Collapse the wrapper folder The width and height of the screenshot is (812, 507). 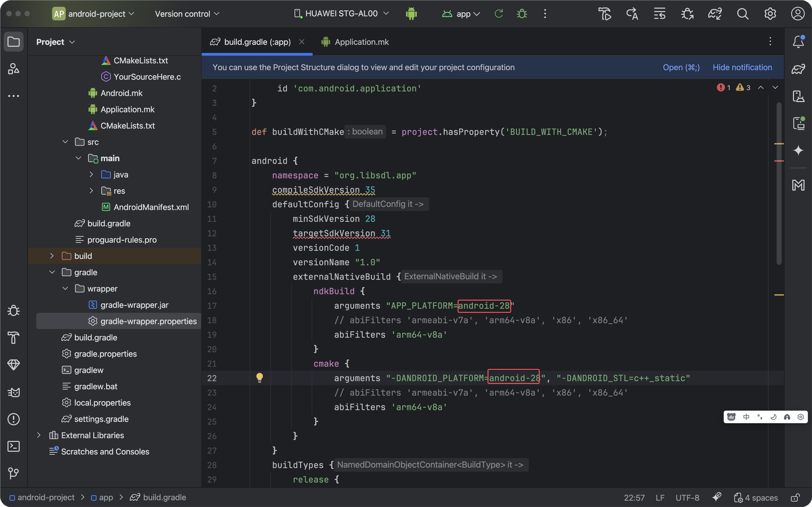[65, 289]
